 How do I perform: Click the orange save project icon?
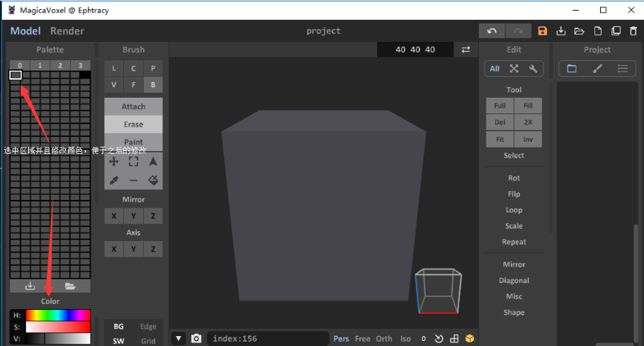point(543,31)
